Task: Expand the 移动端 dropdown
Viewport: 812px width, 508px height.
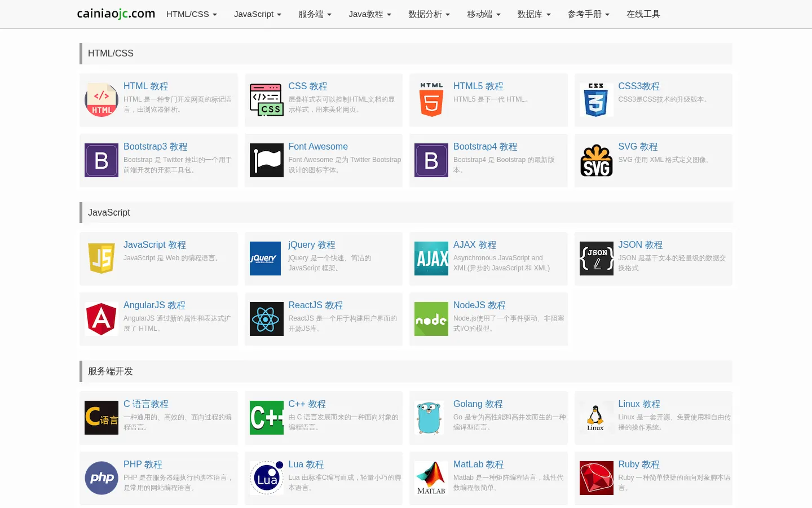Action: (x=484, y=14)
